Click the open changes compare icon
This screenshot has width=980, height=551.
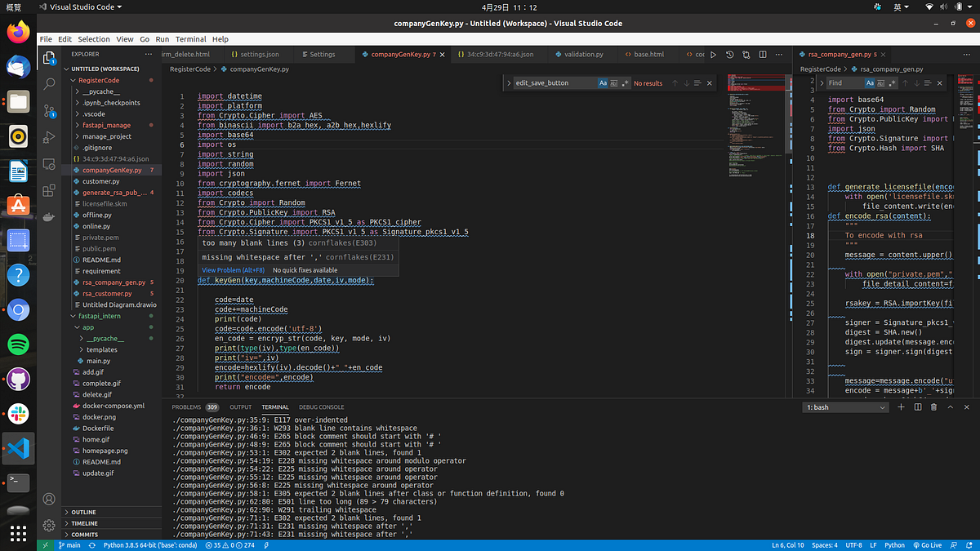[x=745, y=55]
